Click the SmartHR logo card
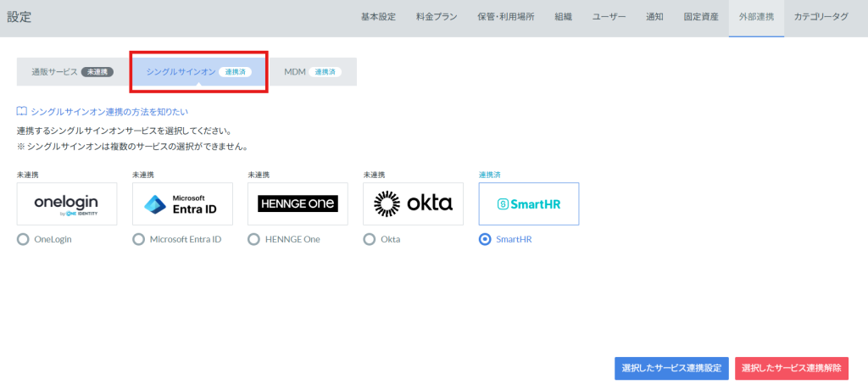 click(529, 203)
